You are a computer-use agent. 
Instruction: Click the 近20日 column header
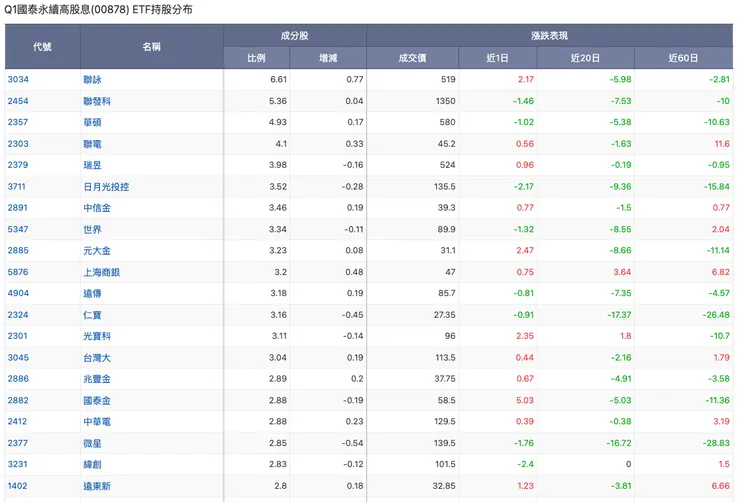(585, 58)
